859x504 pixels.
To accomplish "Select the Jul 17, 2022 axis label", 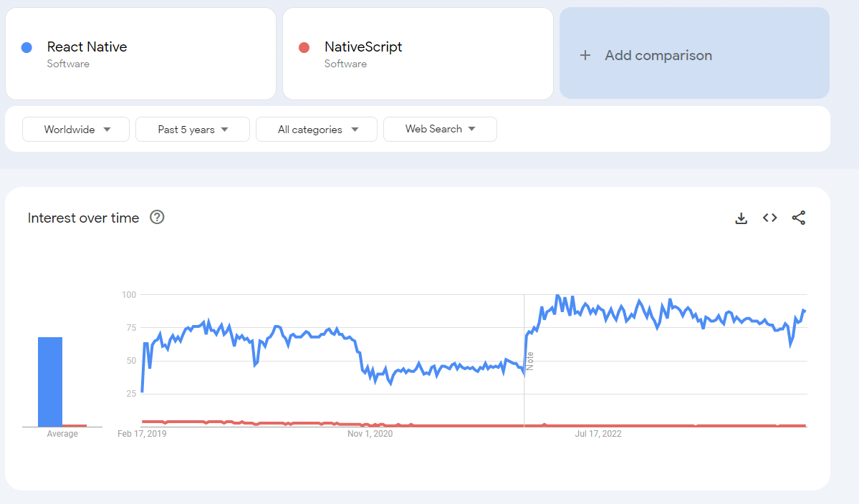I will click(x=598, y=433).
